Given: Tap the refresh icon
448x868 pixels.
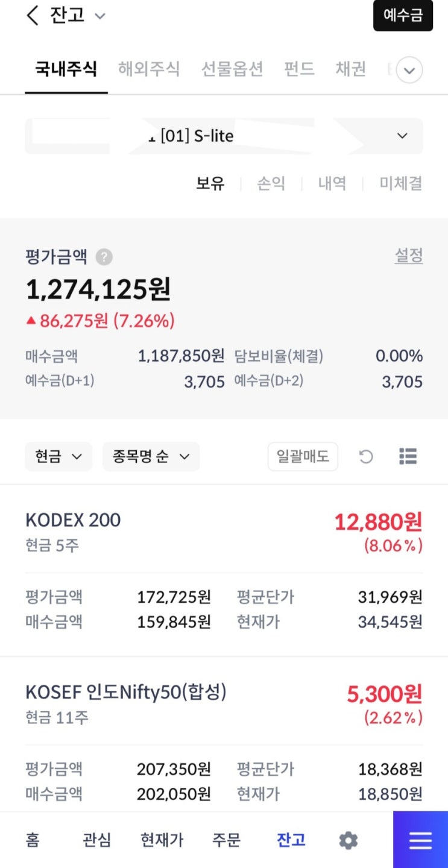Looking at the screenshot, I should (x=366, y=457).
